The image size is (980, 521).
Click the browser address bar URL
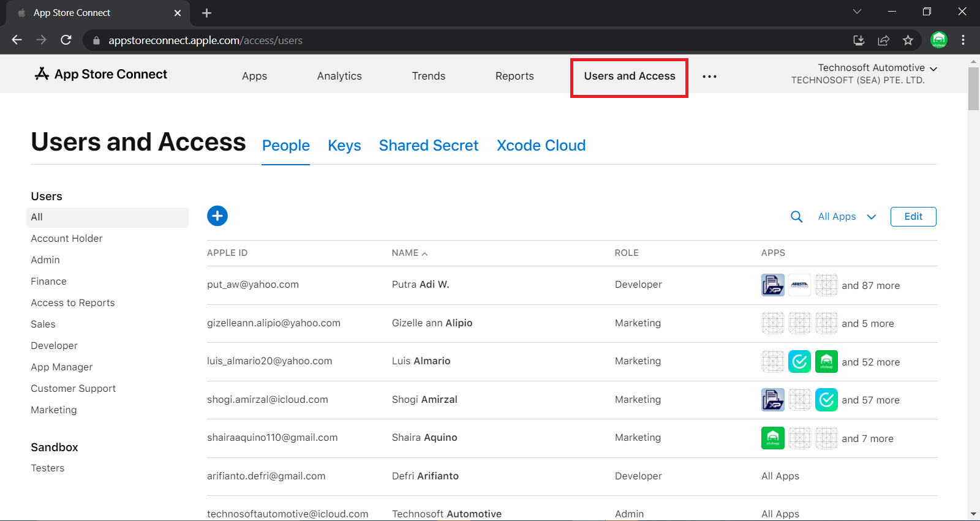pos(205,40)
